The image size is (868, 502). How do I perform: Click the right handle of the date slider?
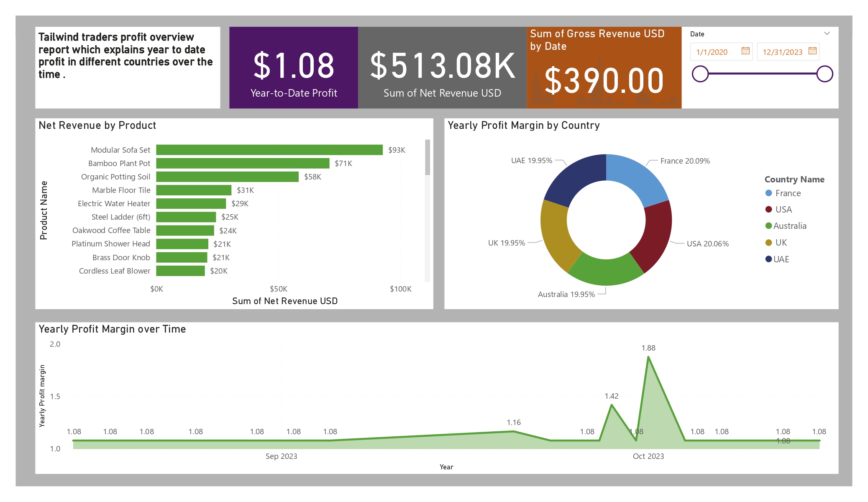(824, 74)
